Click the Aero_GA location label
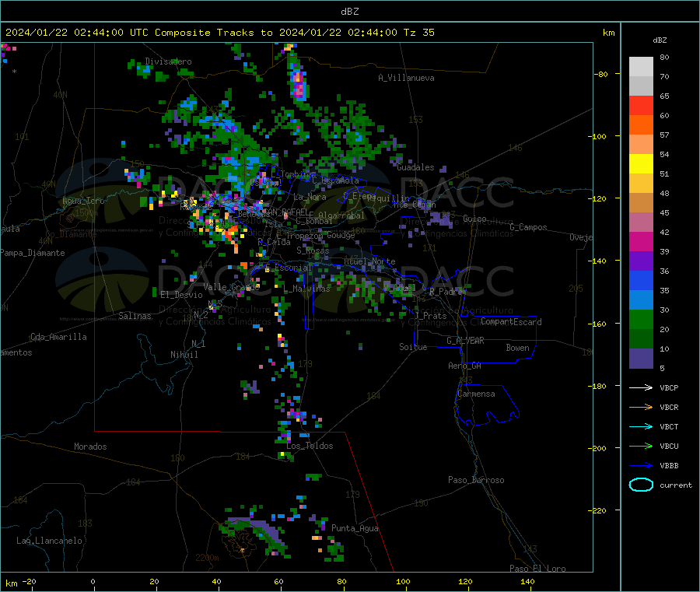Image resolution: width=700 pixels, height=592 pixels. 465,366
